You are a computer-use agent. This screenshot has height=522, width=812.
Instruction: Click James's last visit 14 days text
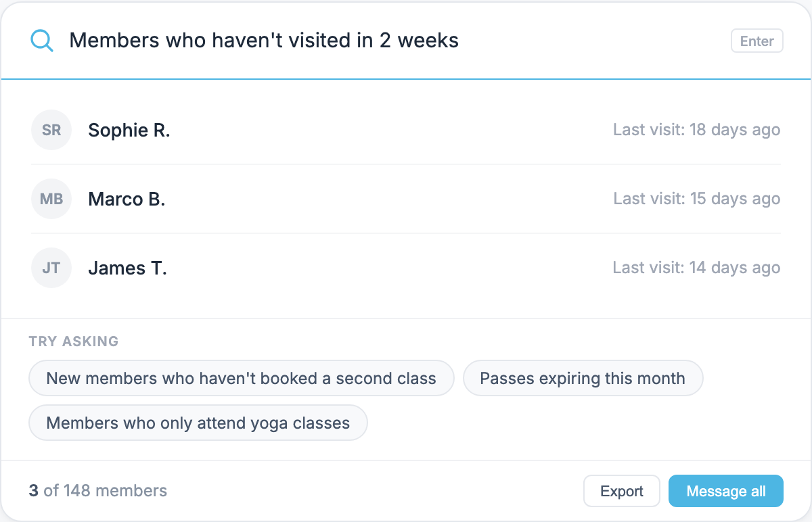pos(696,268)
